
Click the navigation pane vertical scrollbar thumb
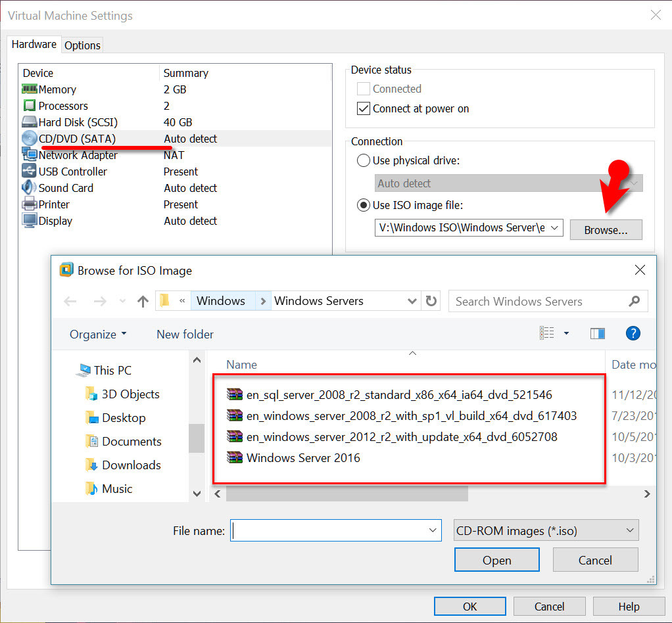[197, 438]
